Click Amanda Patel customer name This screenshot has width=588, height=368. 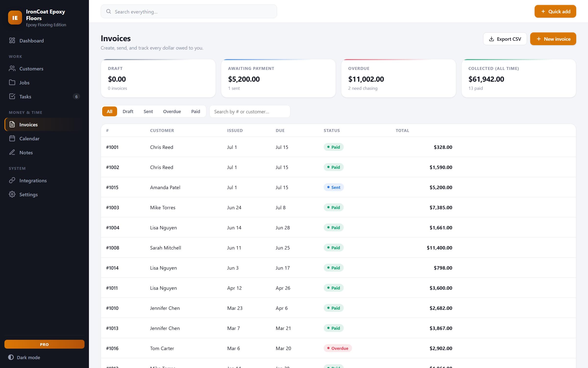coord(165,187)
